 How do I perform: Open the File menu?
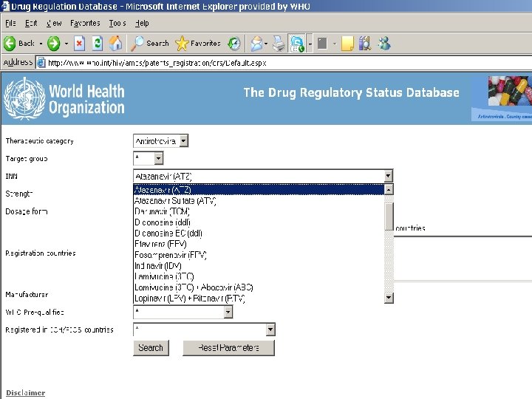point(10,23)
